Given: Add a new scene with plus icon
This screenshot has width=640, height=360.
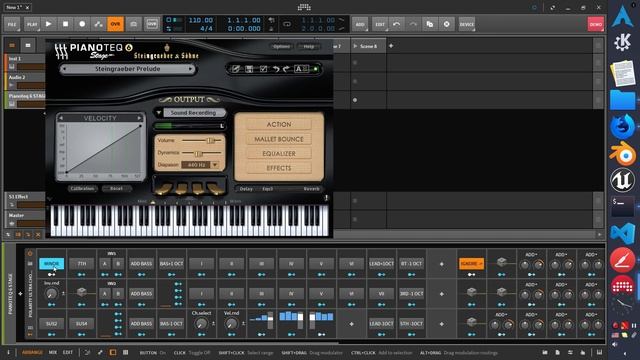Looking at the screenshot, I should coord(391,46).
